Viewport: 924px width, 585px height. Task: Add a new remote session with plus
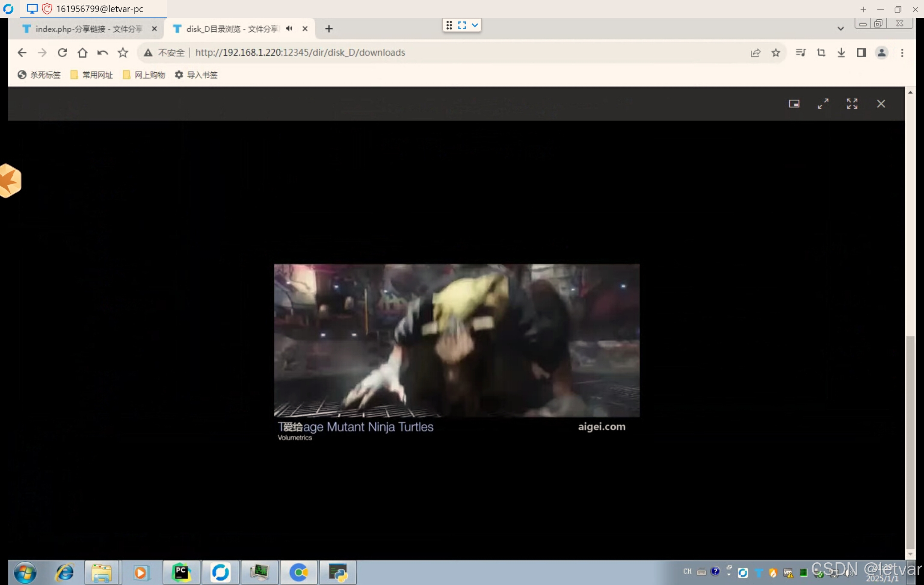point(863,9)
